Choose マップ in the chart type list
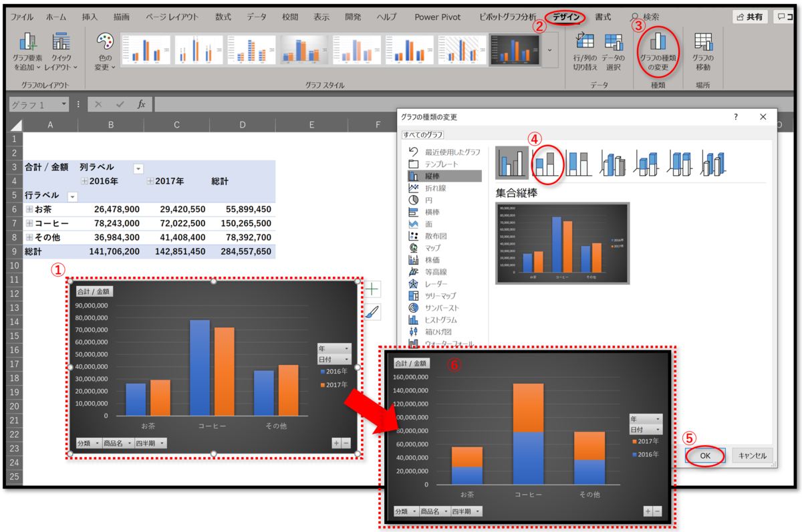This screenshot has width=802, height=532. click(x=444, y=247)
